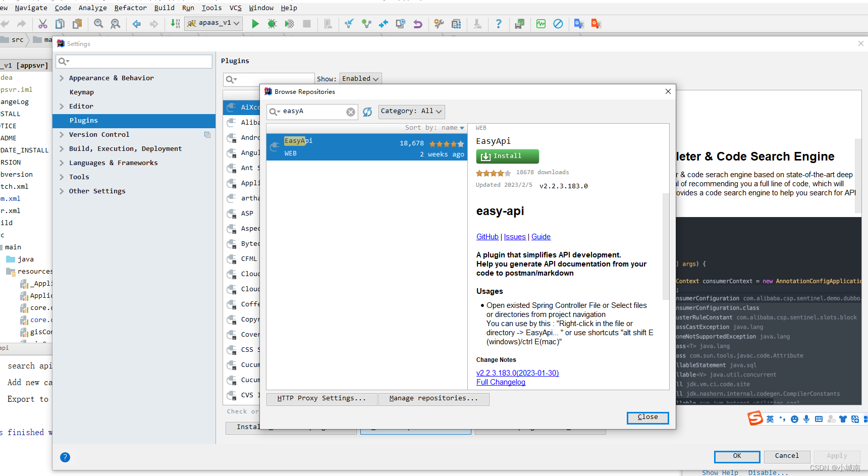Select the EasyApi plugin result row
This screenshot has height=476, width=868.
[x=367, y=147]
